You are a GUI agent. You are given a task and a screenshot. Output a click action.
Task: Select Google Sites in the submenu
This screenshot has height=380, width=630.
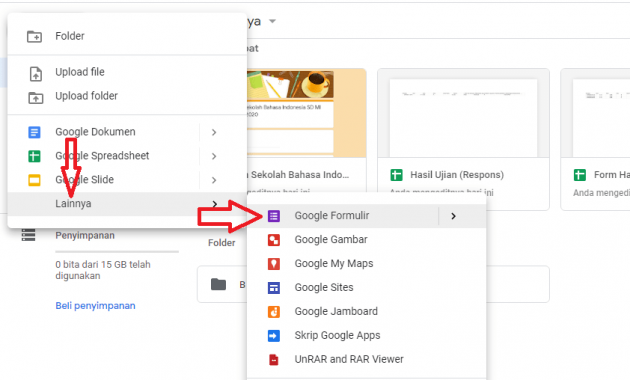(x=366, y=288)
